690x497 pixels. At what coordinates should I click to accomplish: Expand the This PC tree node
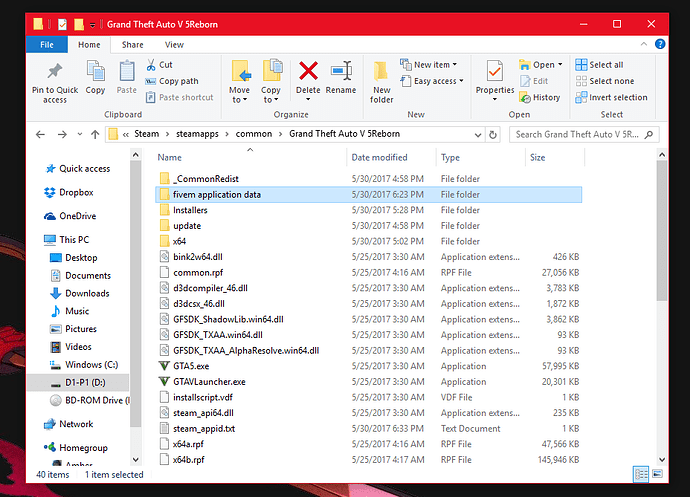[x=38, y=240]
